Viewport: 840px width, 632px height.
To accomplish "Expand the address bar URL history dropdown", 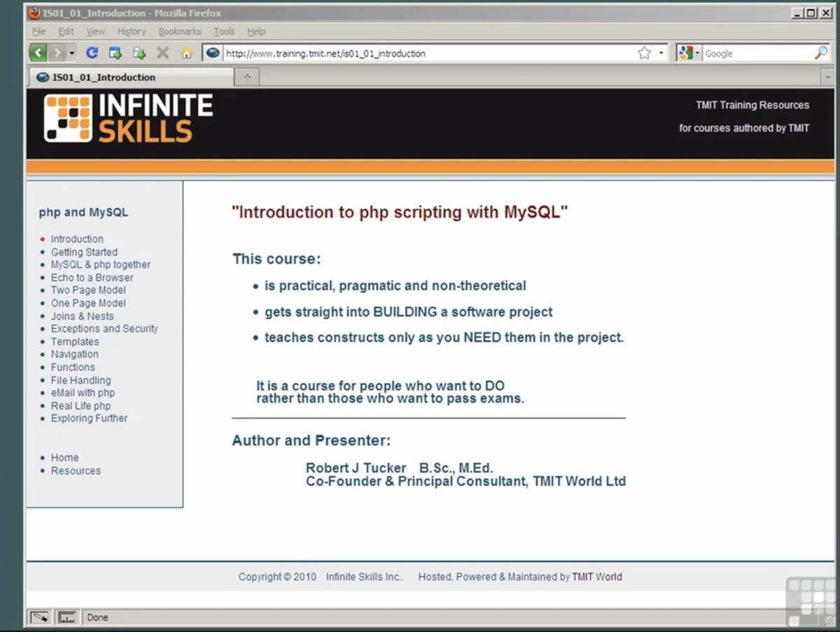I will point(661,53).
